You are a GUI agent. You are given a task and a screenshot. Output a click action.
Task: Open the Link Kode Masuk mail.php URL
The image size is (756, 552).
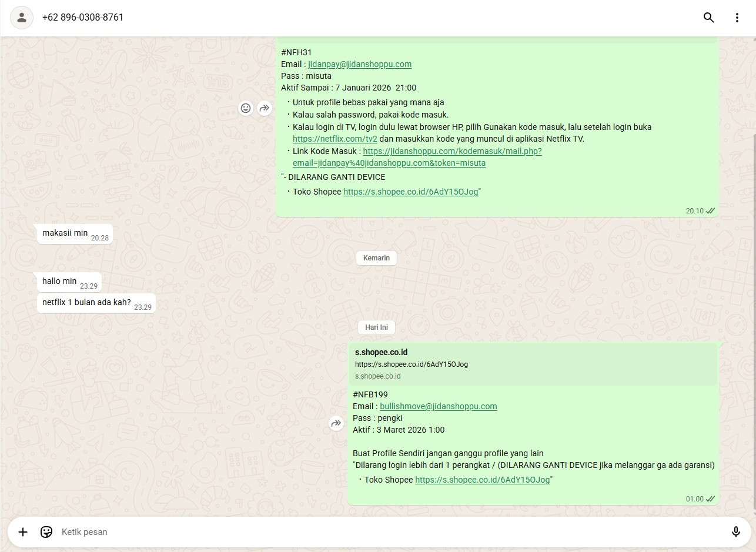pos(417,157)
